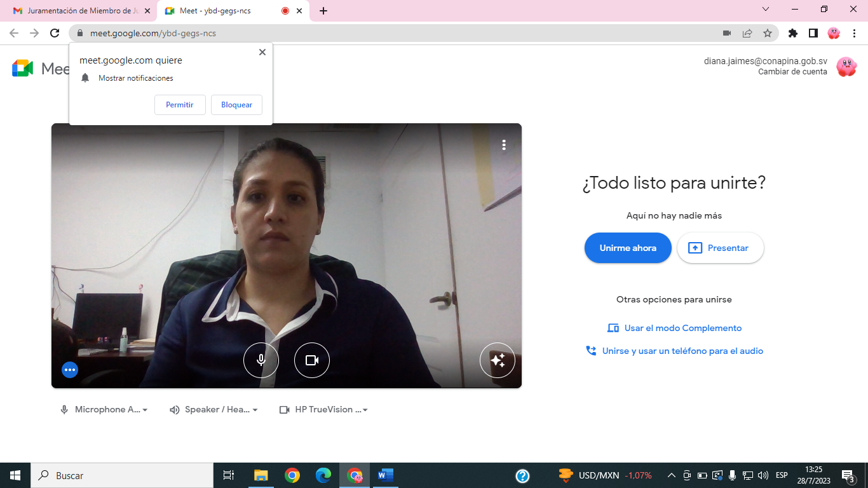The height and width of the screenshot is (488, 868).
Task: Click the address bar URL field
Action: pos(381,33)
